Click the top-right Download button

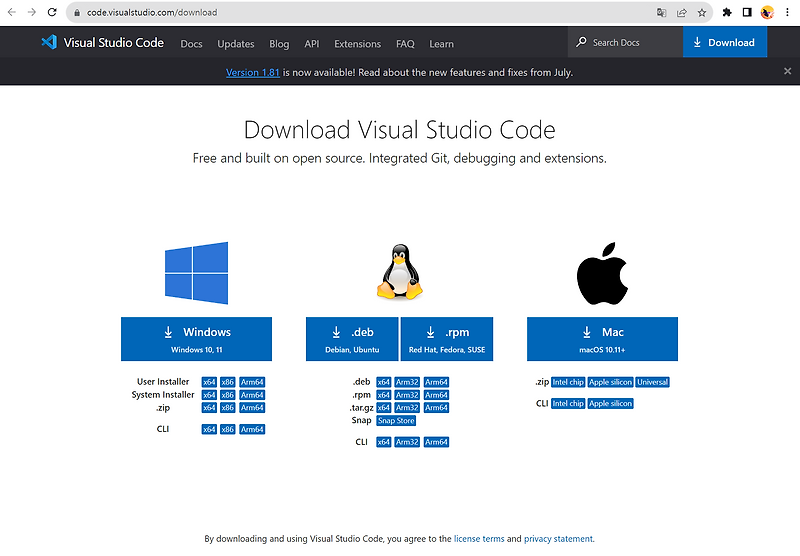click(724, 42)
